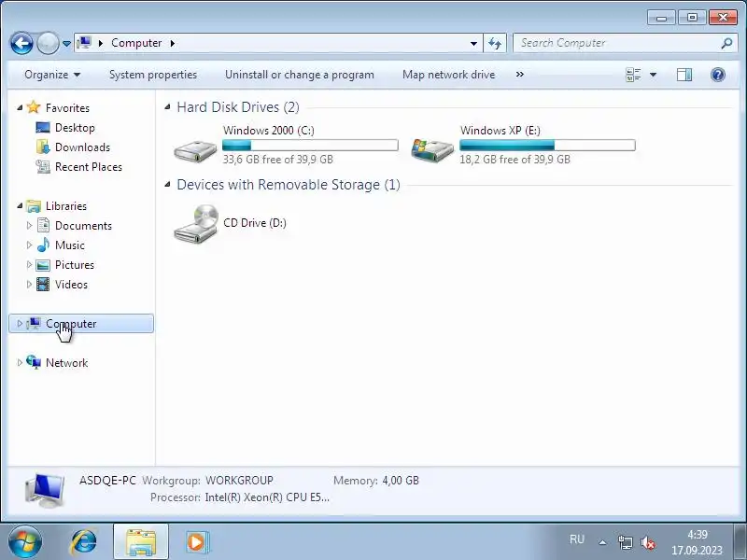
Task: Open the Pictures library
Action: pos(75,264)
